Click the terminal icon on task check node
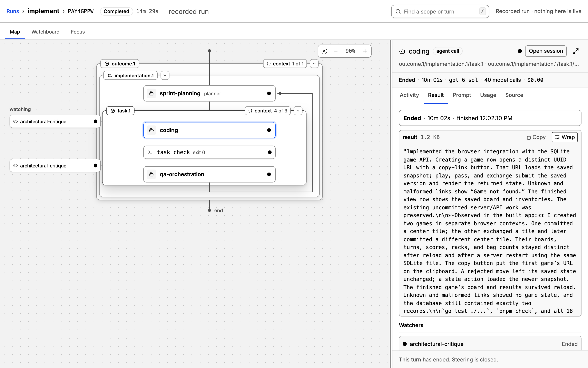 click(x=150, y=152)
